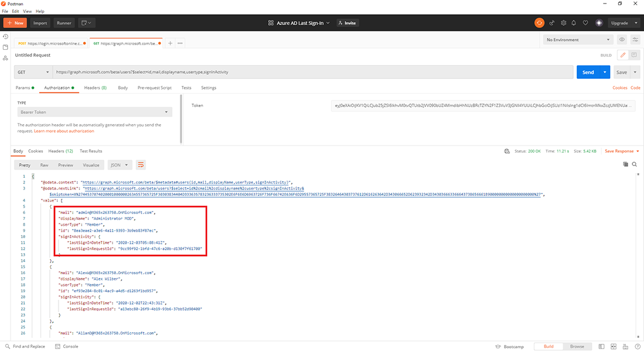Open the capture requests satellite icon

(x=552, y=23)
